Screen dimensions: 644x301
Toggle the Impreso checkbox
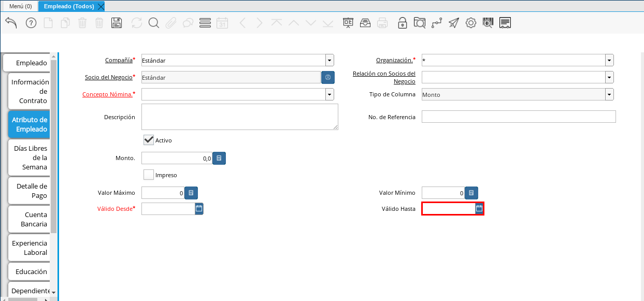click(149, 175)
